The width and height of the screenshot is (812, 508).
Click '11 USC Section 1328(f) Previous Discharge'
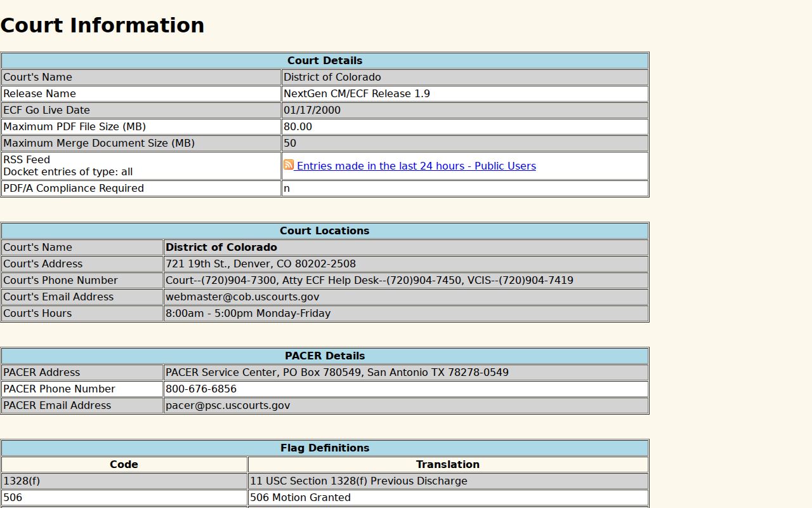pos(358,481)
